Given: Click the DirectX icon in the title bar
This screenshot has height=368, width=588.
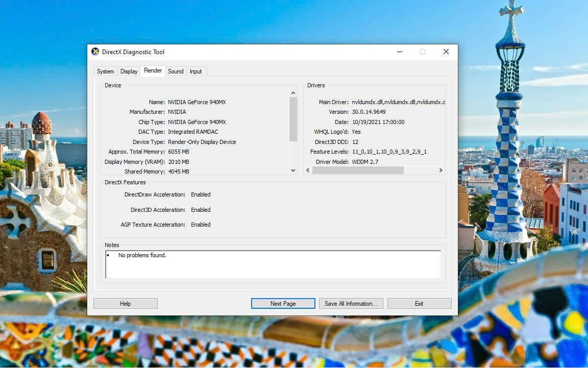Looking at the screenshot, I should coord(95,52).
